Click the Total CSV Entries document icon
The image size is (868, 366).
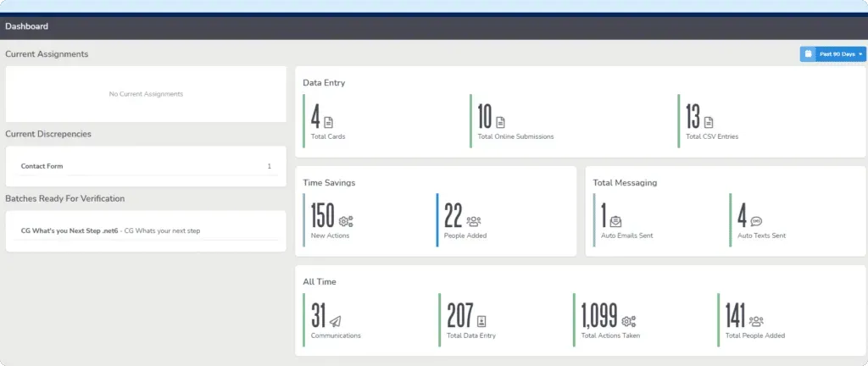click(709, 122)
